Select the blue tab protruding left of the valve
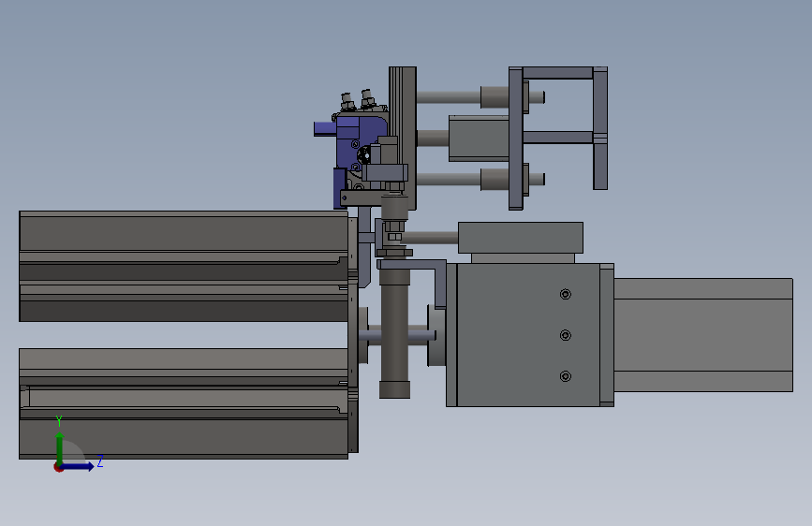The width and height of the screenshot is (812, 526). [325, 129]
